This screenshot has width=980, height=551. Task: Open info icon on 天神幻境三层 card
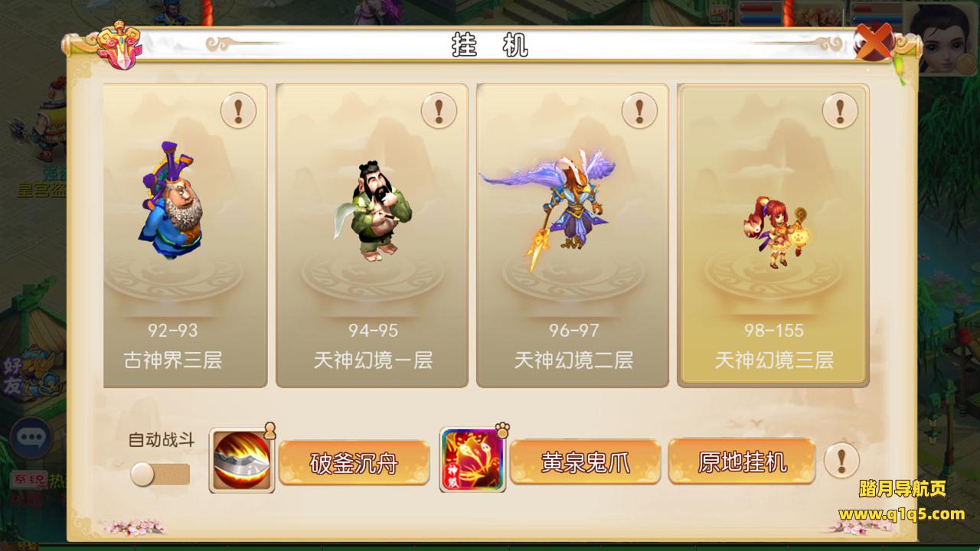pyautogui.click(x=840, y=111)
